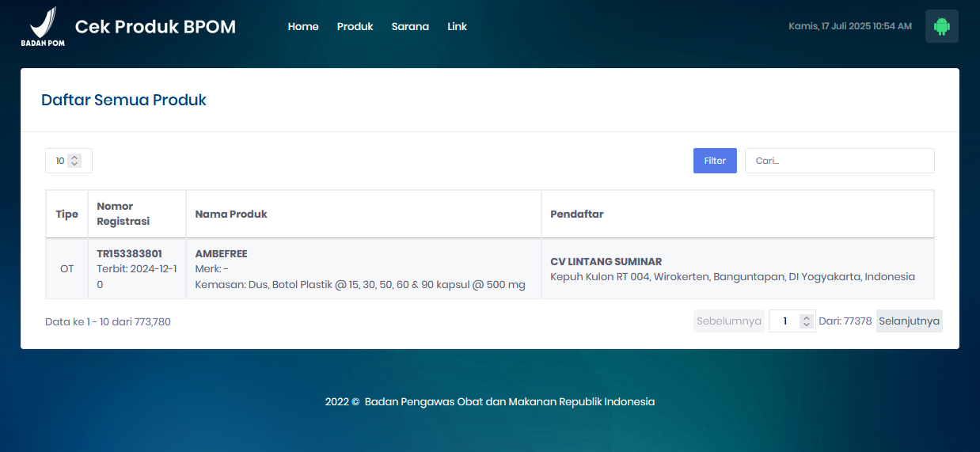Go to next page with Selanjutnya
The image size is (980, 452).
tap(909, 321)
